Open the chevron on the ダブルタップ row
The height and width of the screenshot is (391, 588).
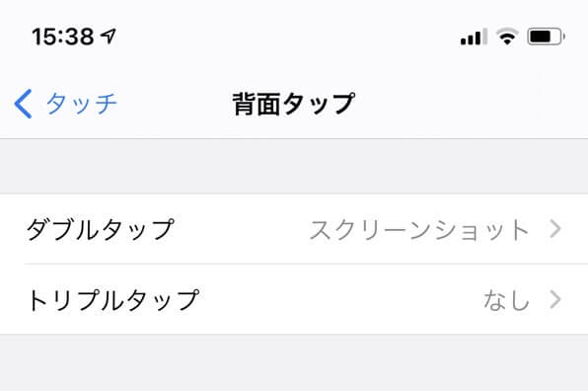555,229
